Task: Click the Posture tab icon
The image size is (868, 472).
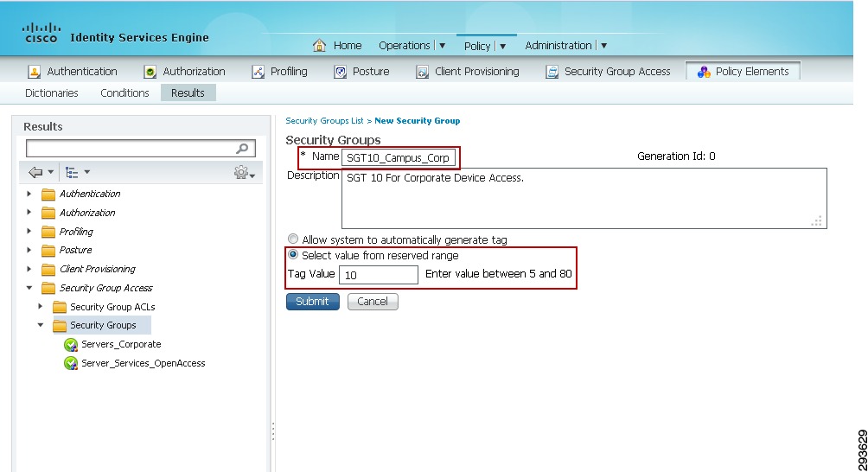Action: click(341, 72)
